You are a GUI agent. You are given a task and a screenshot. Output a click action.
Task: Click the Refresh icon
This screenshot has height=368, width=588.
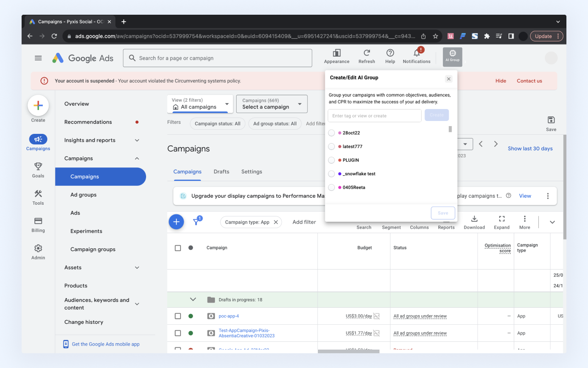click(x=367, y=53)
